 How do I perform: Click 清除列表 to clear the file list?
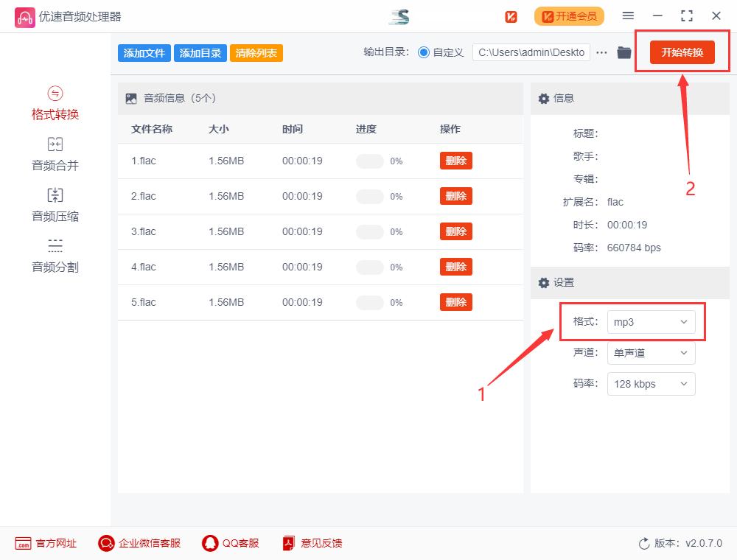tap(256, 52)
